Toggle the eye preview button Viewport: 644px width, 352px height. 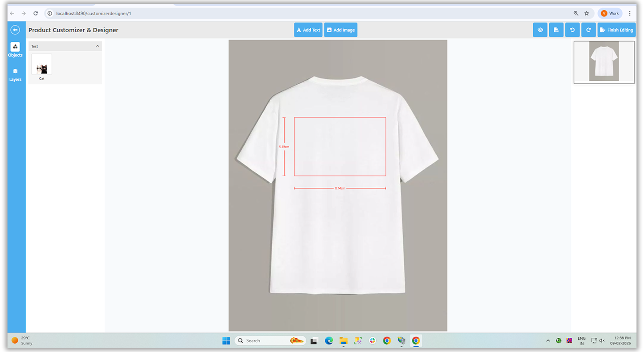540,30
